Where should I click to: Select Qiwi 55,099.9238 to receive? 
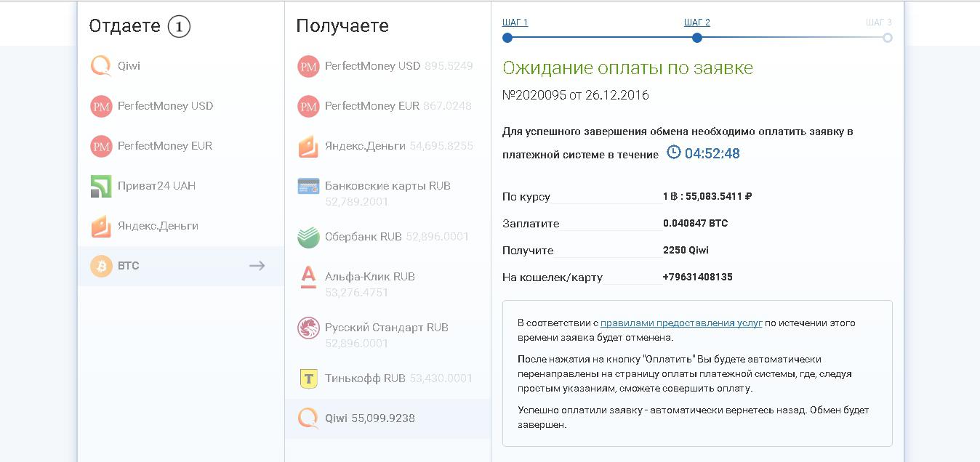point(387,418)
